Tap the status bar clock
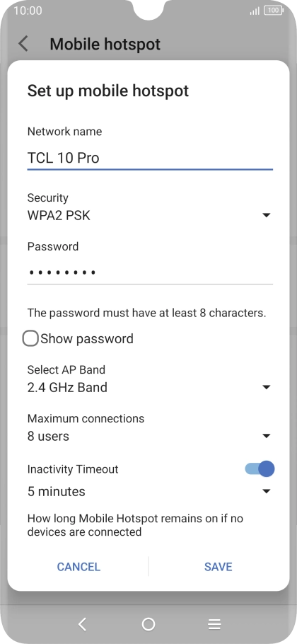 point(28,11)
